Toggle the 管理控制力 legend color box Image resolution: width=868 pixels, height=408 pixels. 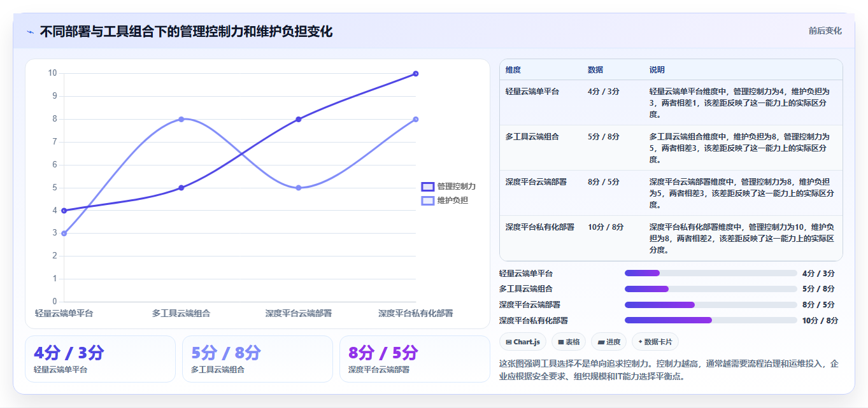428,186
